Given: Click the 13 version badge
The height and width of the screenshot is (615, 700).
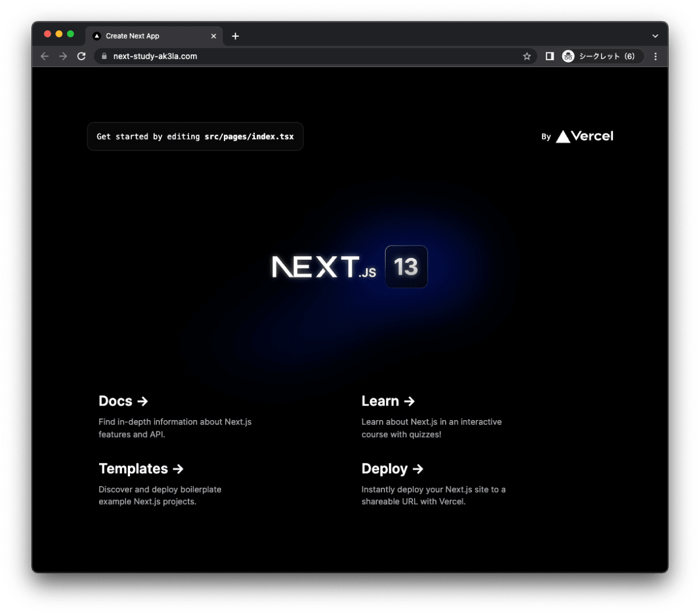Looking at the screenshot, I should coord(407,267).
